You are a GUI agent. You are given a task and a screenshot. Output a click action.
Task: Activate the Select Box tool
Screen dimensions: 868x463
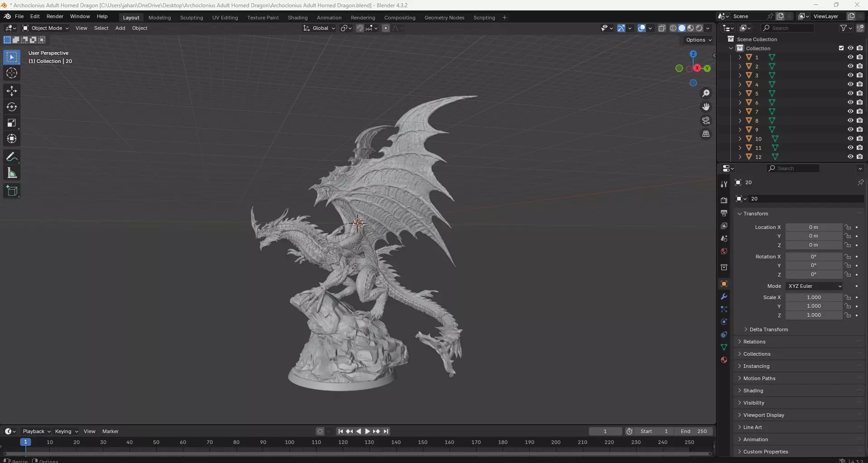pyautogui.click(x=12, y=57)
